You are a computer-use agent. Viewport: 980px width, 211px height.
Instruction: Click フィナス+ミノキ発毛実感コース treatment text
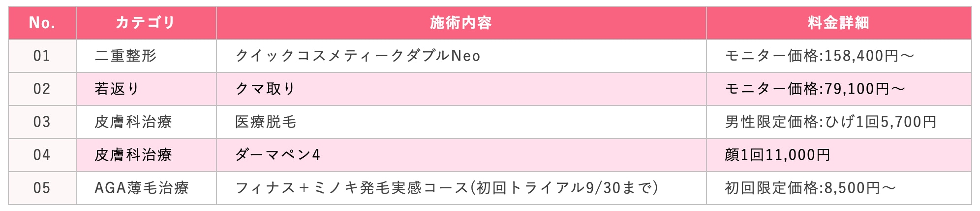pyautogui.click(x=352, y=188)
